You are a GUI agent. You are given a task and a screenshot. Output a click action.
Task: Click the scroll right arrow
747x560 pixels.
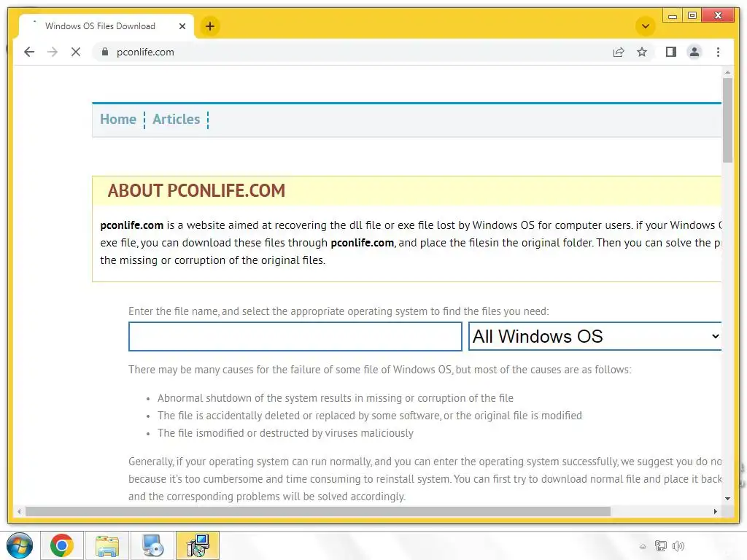[x=715, y=511]
